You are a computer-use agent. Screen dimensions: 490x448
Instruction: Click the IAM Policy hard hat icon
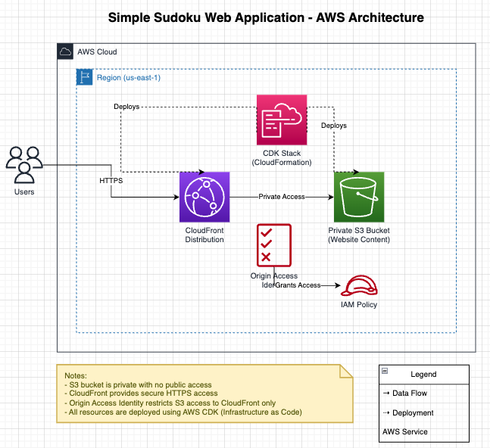[x=359, y=285]
